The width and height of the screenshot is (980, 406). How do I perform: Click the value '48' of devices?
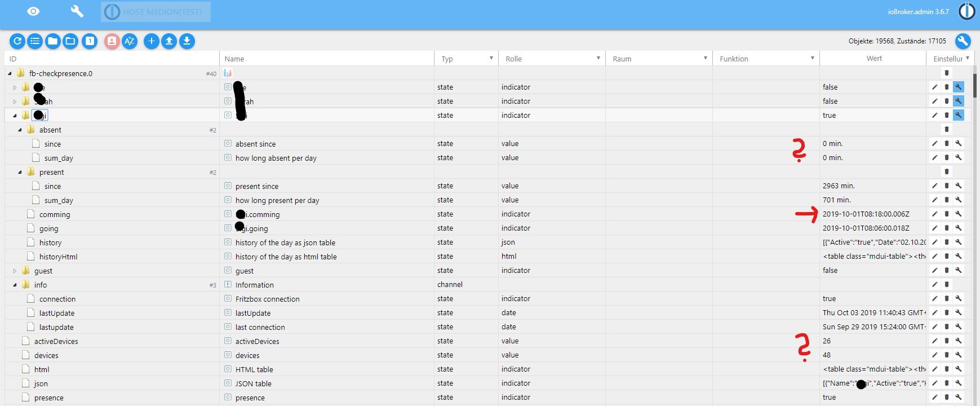(x=827, y=355)
